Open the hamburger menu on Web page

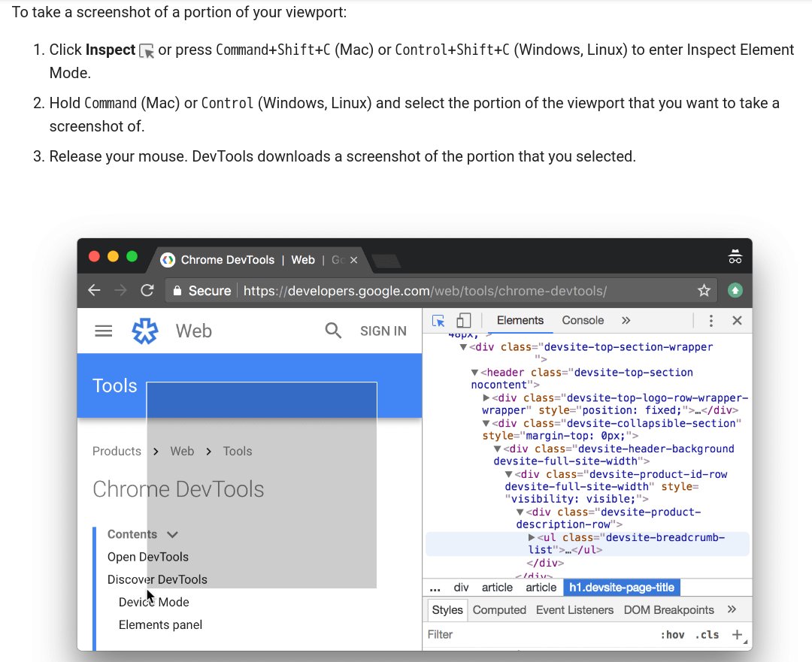[104, 331]
